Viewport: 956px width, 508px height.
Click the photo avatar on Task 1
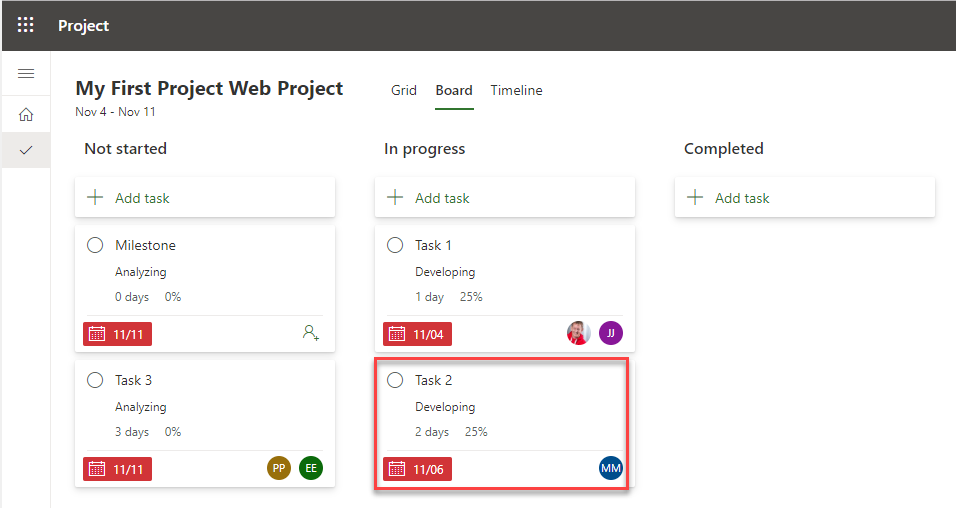(578, 333)
